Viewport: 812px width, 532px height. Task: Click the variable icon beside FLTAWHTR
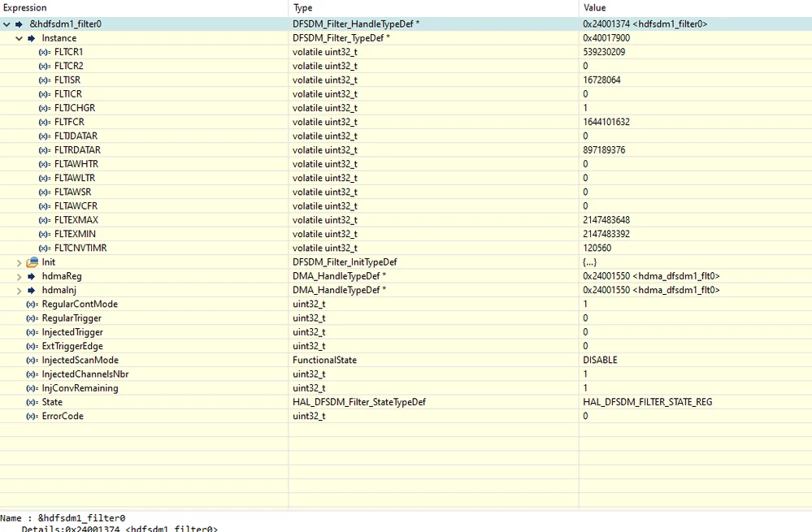click(45, 164)
